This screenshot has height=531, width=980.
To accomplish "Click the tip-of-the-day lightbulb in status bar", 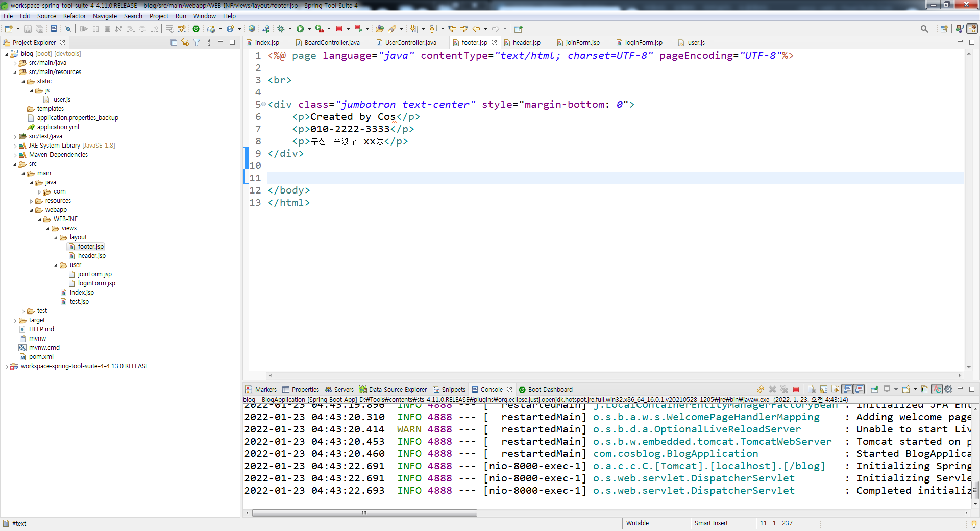I will (x=974, y=524).
